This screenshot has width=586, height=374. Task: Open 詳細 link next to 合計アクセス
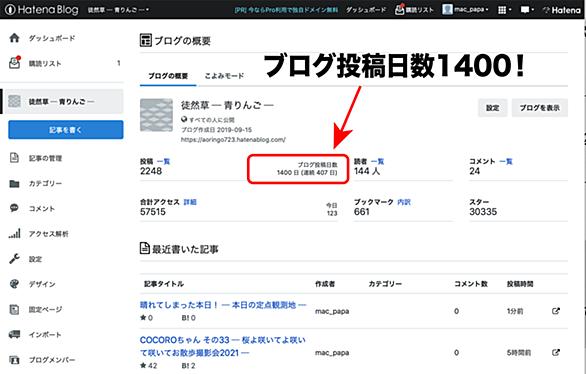pos(190,202)
